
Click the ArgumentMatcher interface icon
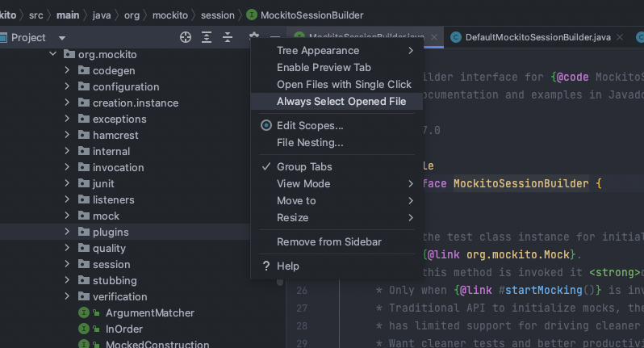[x=84, y=313]
